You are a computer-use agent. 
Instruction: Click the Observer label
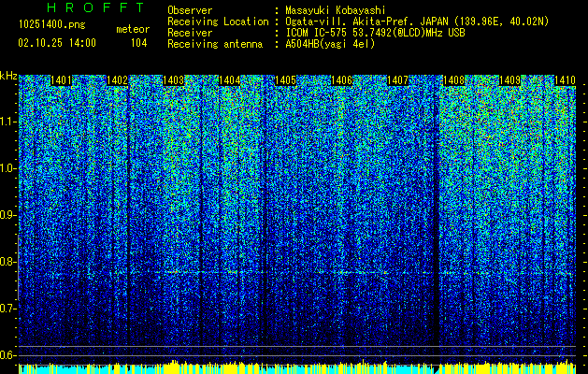click(190, 10)
